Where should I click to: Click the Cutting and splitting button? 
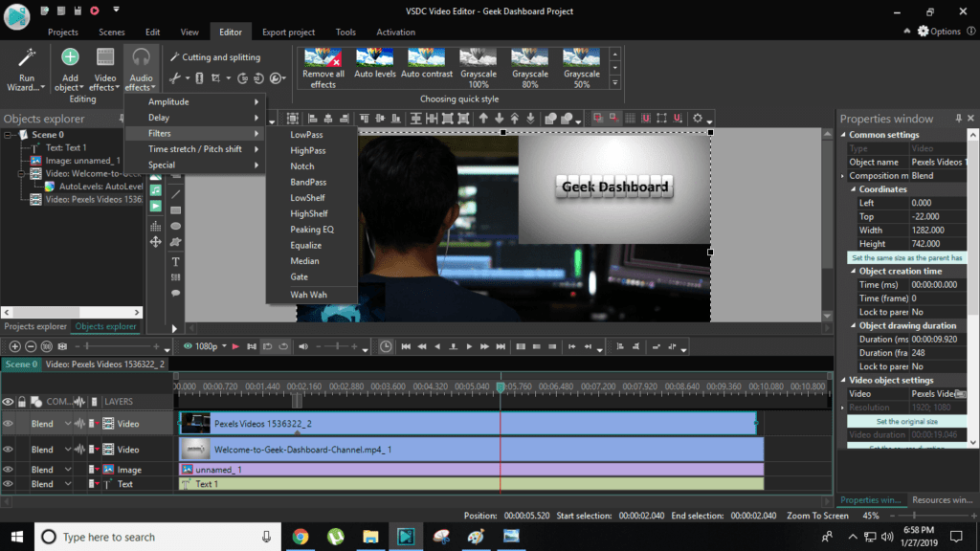[215, 56]
